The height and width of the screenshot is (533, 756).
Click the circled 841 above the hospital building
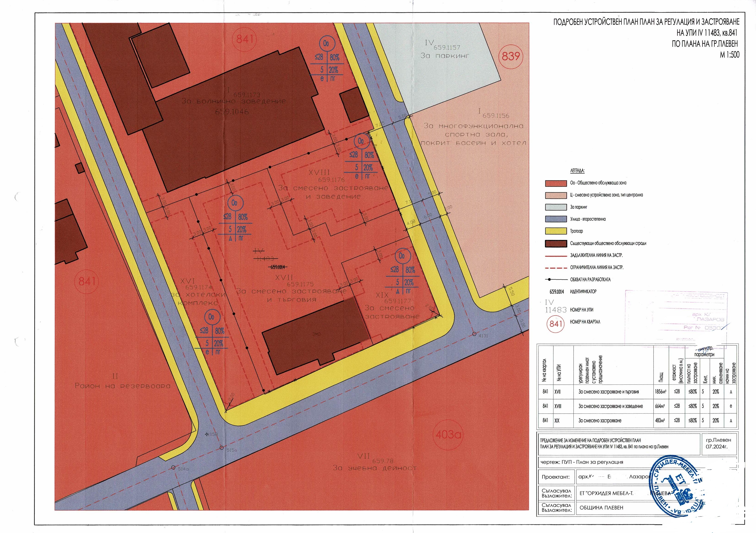point(244,39)
